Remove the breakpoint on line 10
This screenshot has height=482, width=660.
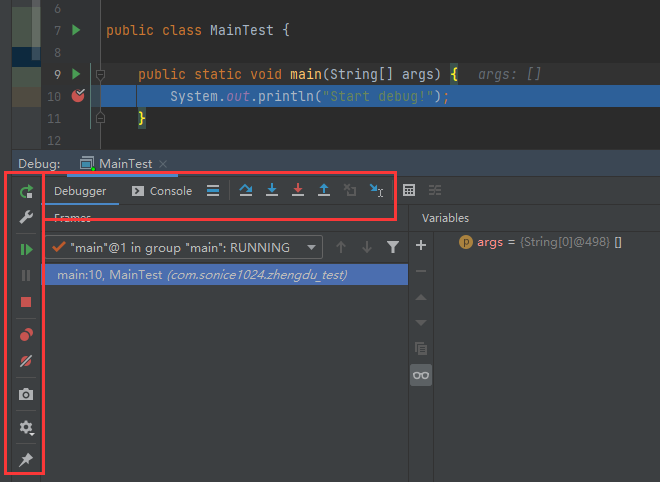[x=79, y=96]
